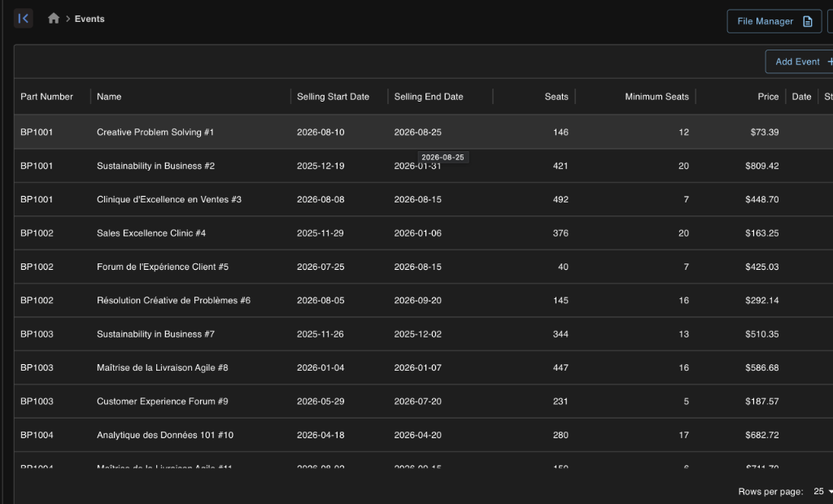The height and width of the screenshot is (504, 833).
Task: Sort by the Price column header
Action: pos(768,97)
